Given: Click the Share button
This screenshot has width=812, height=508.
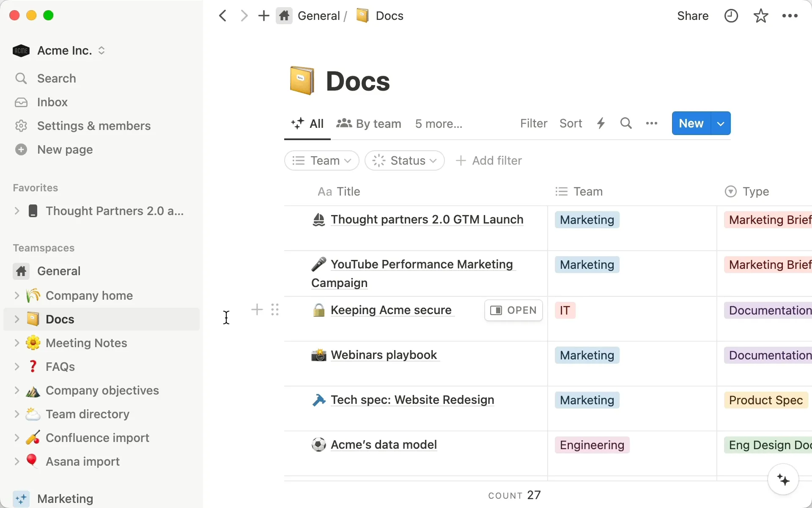Looking at the screenshot, I should point(693,16).
